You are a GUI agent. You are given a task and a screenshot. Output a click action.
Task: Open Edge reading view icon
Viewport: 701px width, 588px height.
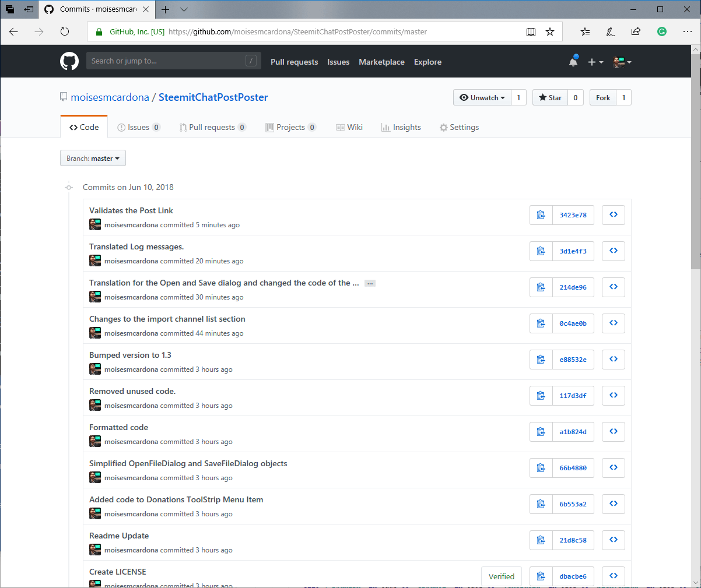[531, 32]
